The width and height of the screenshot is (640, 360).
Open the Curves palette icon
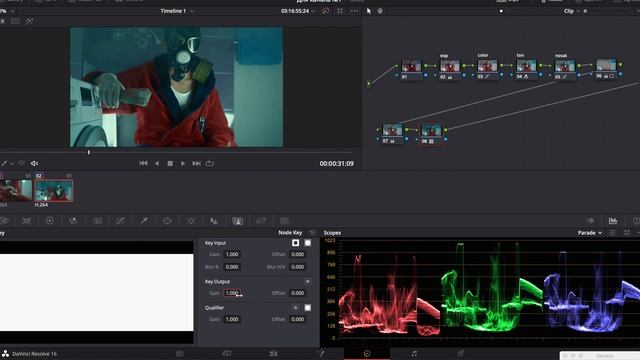[x=120, y=221]
